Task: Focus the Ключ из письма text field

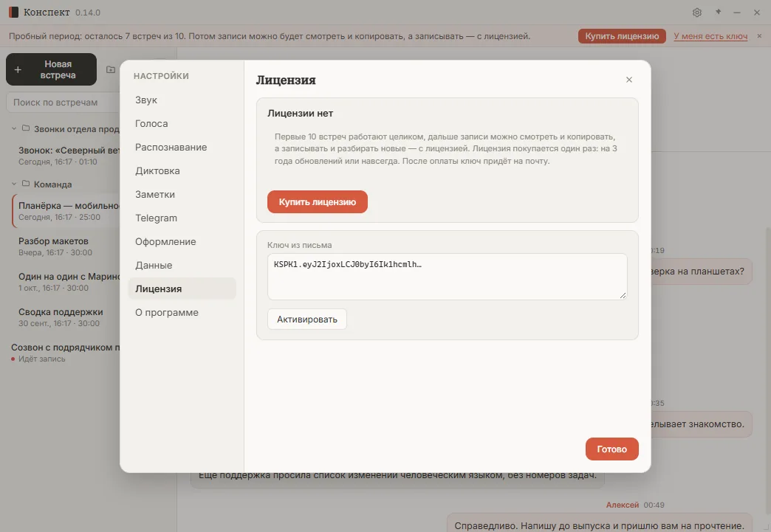Action: 447,277
